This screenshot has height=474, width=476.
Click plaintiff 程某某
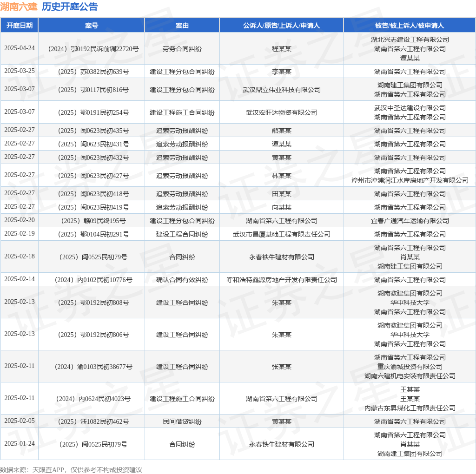[281, 49]
